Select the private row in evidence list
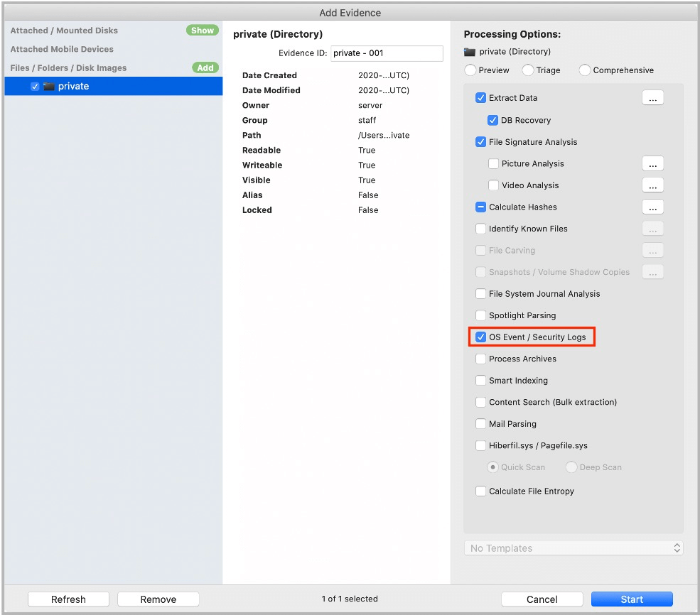700x615 pixels. pos(114,86)
